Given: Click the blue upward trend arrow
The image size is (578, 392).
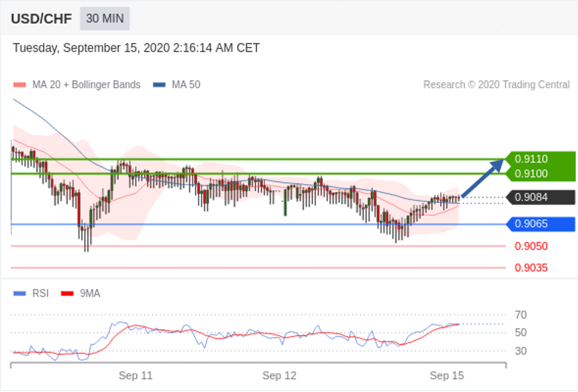Looking at the screenshot, I should point(483,178).
